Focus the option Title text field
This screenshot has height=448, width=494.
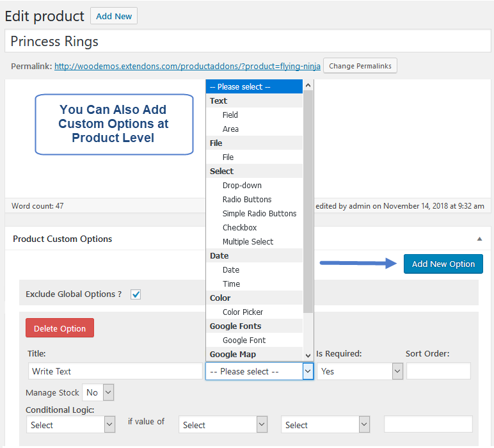pyautogui.click(x=115, y=371)
